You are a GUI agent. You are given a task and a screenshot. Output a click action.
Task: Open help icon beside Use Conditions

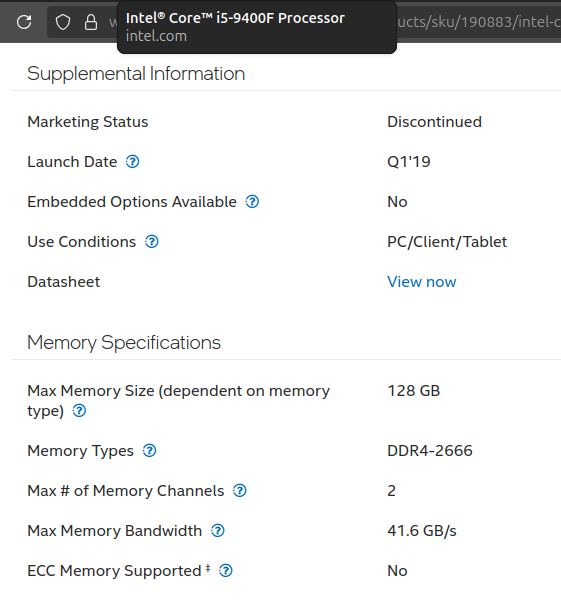(151, 242)
